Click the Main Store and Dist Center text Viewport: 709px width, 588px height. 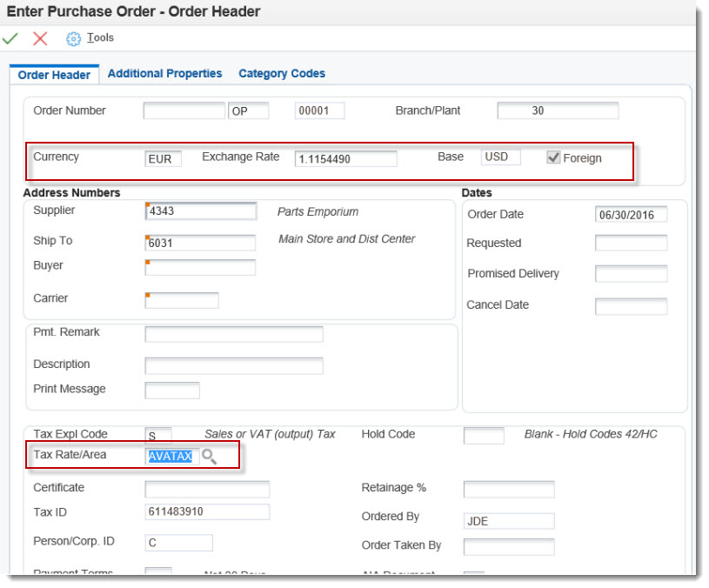click(x=347, y=239)
